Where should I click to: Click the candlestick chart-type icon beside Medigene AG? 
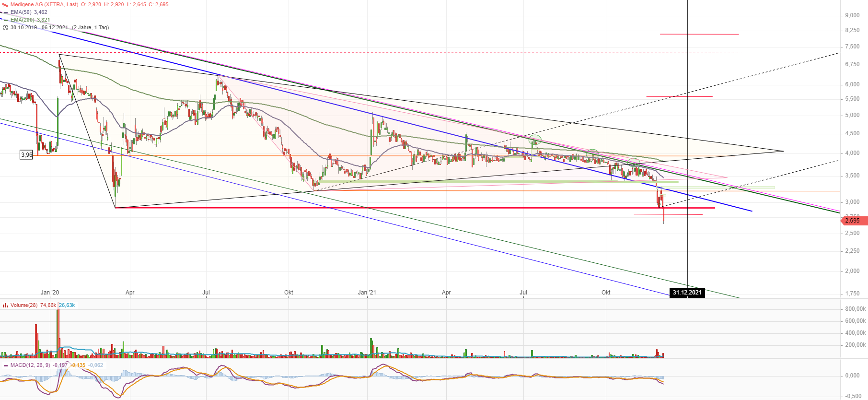(5, 4)
